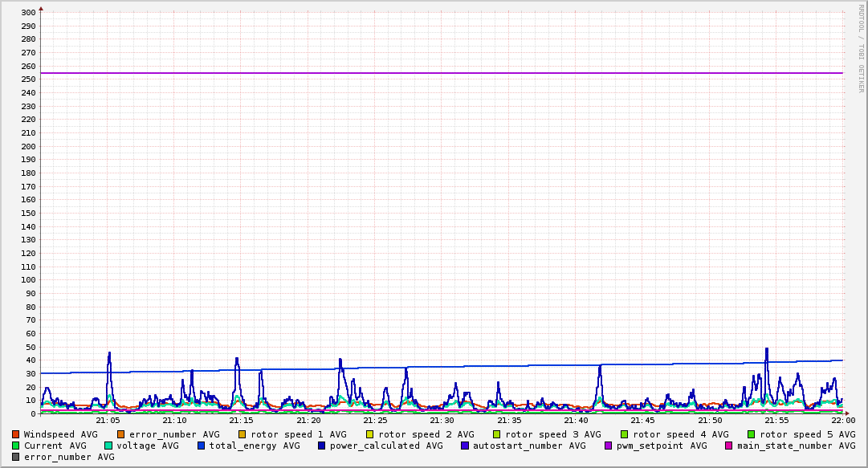
Task: Click the 22:00 time axis label
Action: (843, 420)
